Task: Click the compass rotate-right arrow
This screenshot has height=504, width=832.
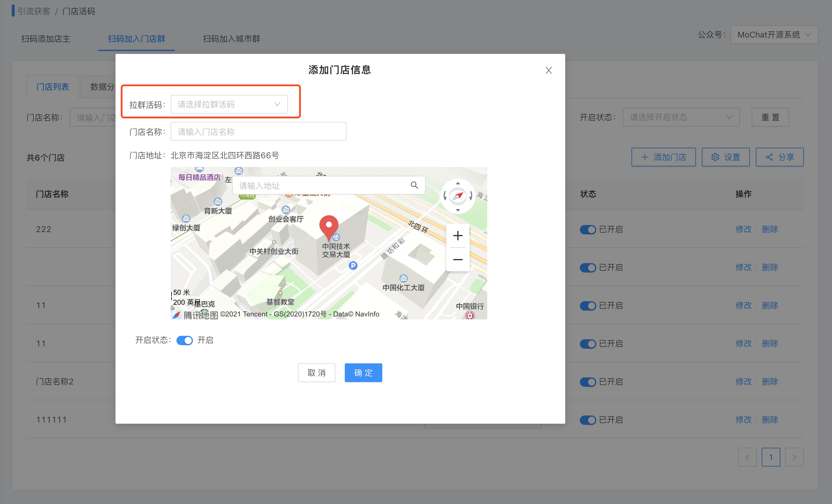Action: [471, 196]
